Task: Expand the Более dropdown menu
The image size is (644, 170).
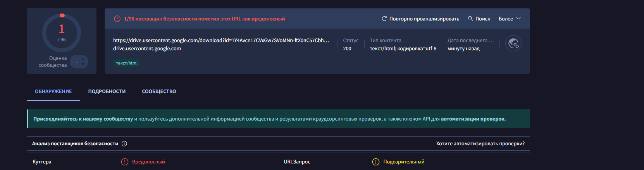Action: point(510,19)
